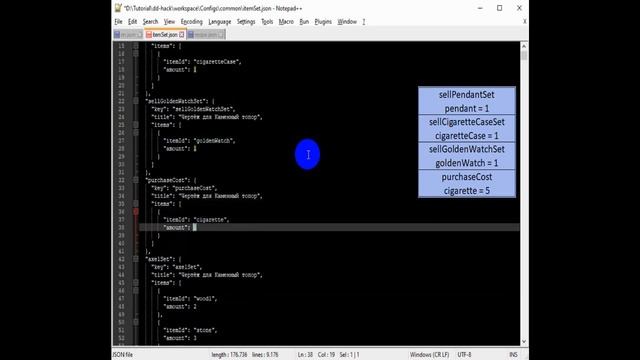Collapse the purchaseCost block at line 32

click(x=136, y=180)
